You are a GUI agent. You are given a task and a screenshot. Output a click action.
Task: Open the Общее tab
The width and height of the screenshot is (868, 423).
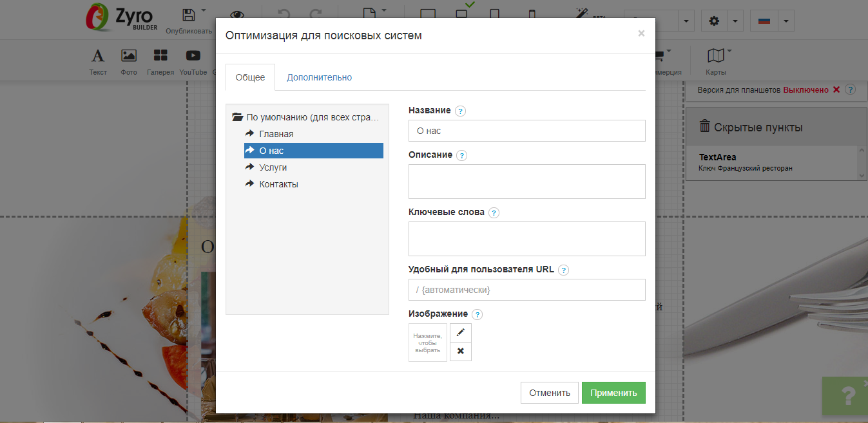pos(250,77)
